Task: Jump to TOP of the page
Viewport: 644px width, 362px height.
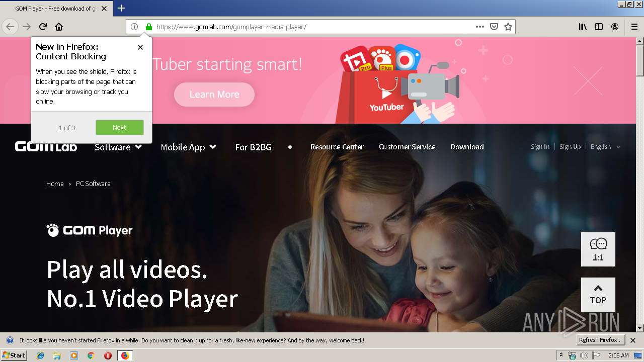Action: click(598, 295)
